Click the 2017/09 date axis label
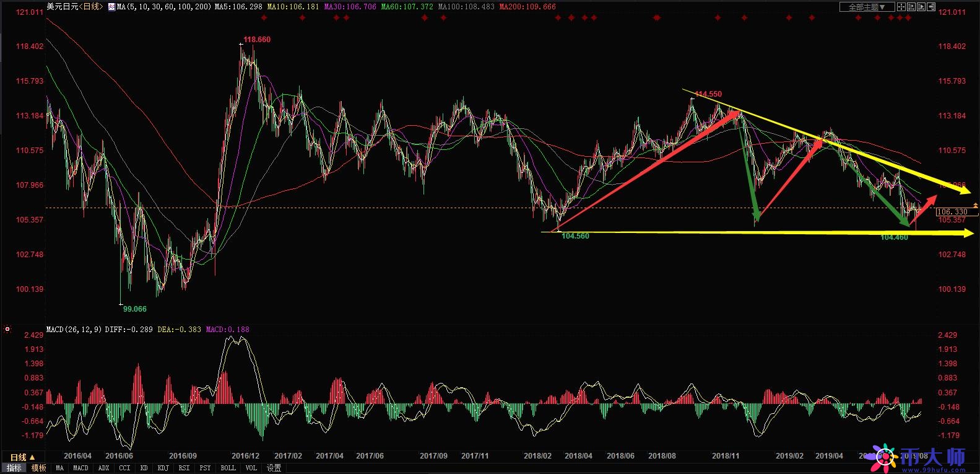The width and height of the screenshot is (980, 474). [x=433, y=455]
